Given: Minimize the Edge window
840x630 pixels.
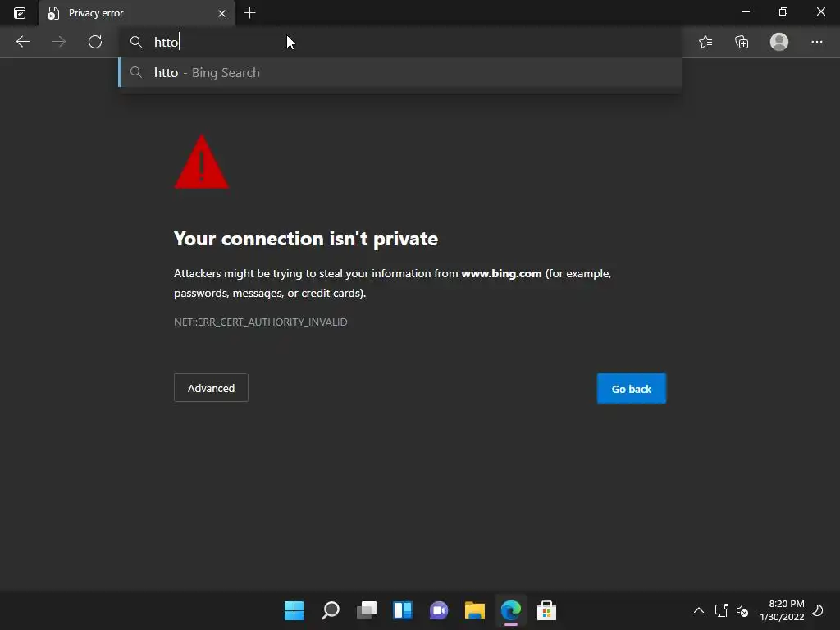Looking at the screenshot, I should tap(745, 11).
